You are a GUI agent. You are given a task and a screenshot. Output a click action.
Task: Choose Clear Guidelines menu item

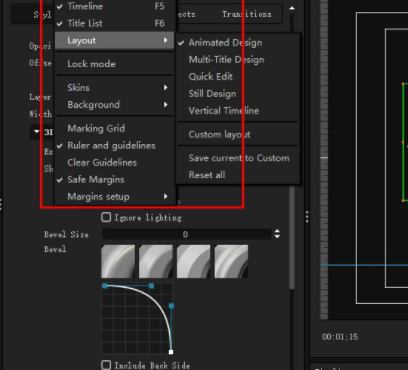(x=114, y=163)
